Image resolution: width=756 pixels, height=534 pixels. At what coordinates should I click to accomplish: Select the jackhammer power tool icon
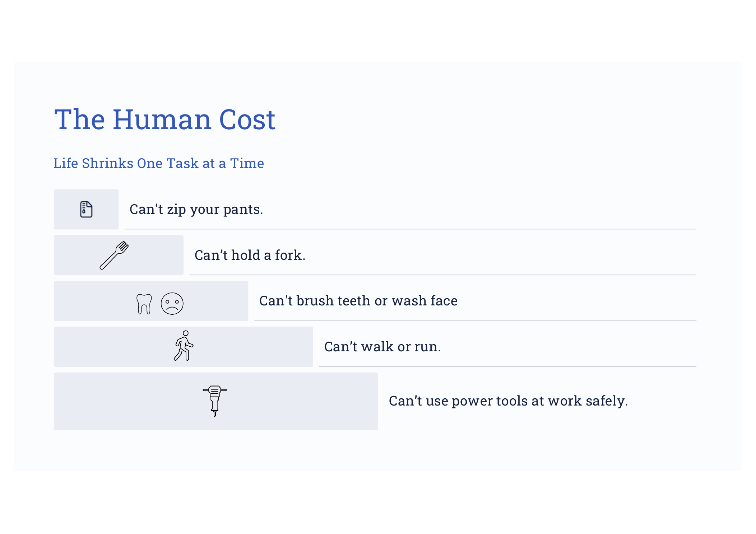(215, 401)
